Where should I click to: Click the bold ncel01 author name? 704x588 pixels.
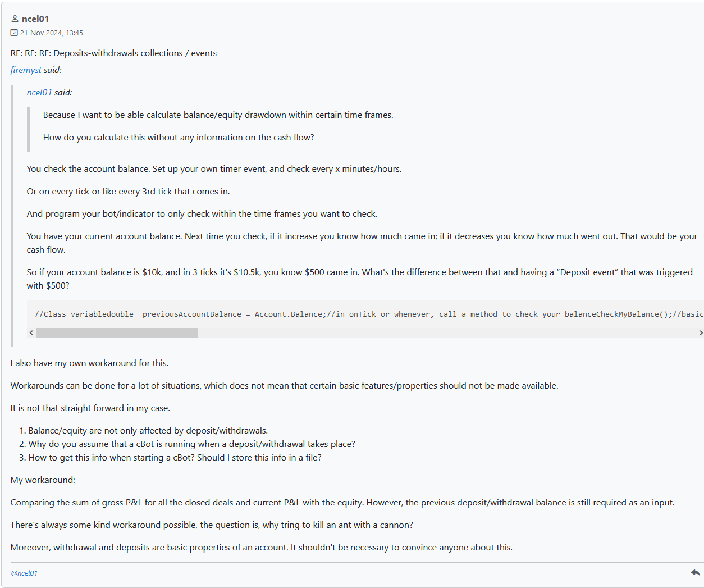click(x=35, y=19)
